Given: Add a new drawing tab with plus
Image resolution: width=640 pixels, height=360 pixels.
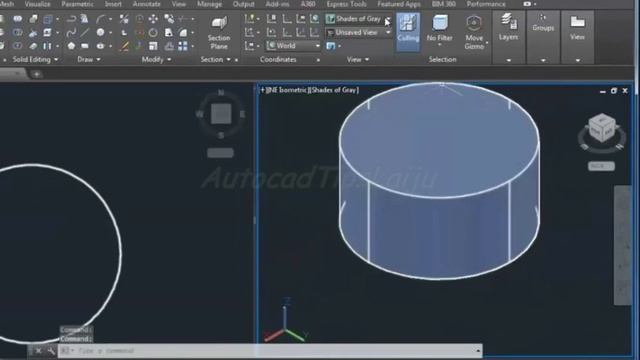Looking at the screenshot, I should 36,74.
